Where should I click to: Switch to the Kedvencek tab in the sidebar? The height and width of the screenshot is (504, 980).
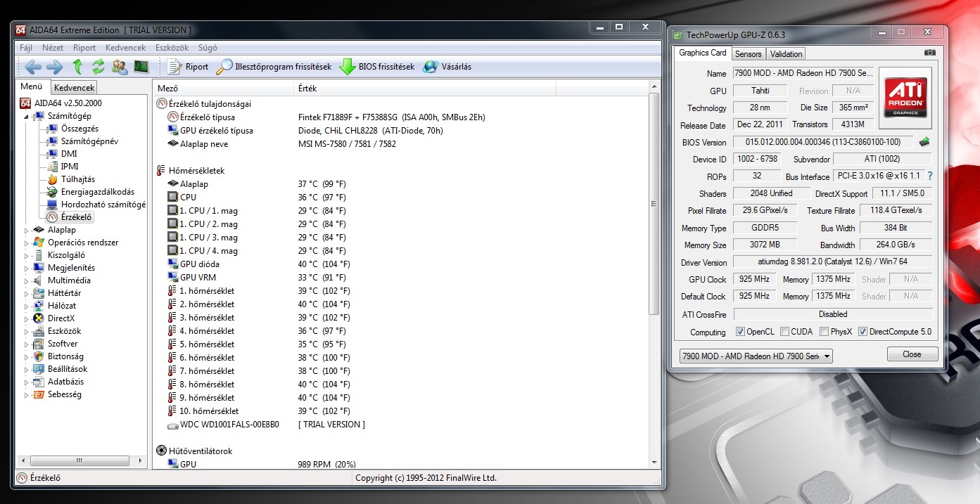[x=75, y=88]
